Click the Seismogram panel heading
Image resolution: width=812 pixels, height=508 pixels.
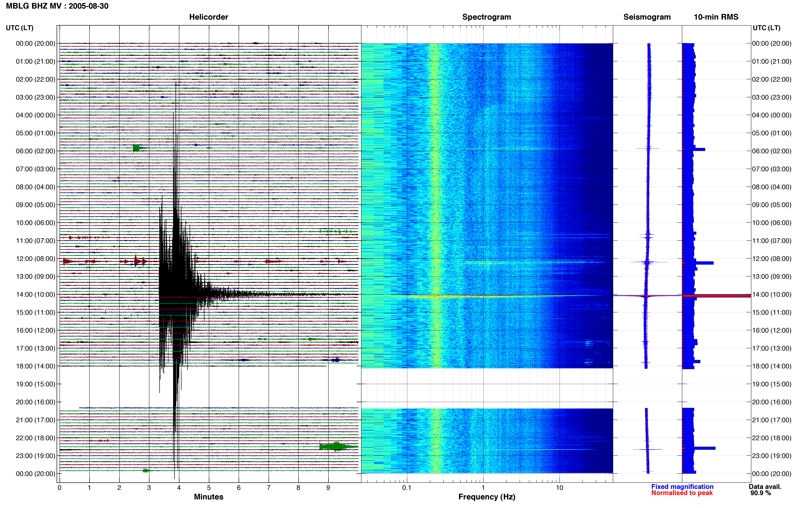pyautogui.click(x=647, y=17)
